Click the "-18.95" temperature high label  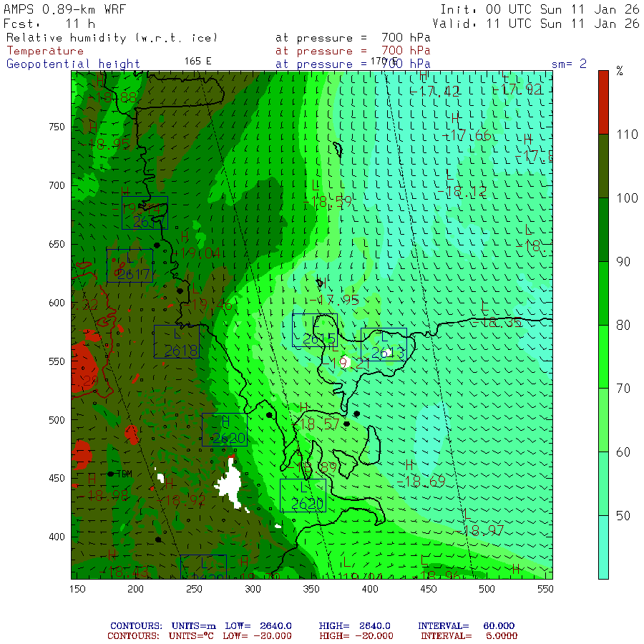point(105,144)
